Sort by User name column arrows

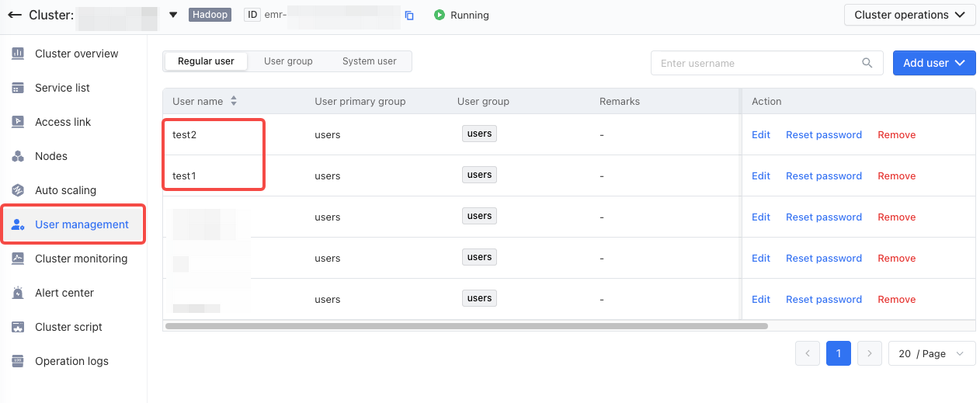coord(234,101)
